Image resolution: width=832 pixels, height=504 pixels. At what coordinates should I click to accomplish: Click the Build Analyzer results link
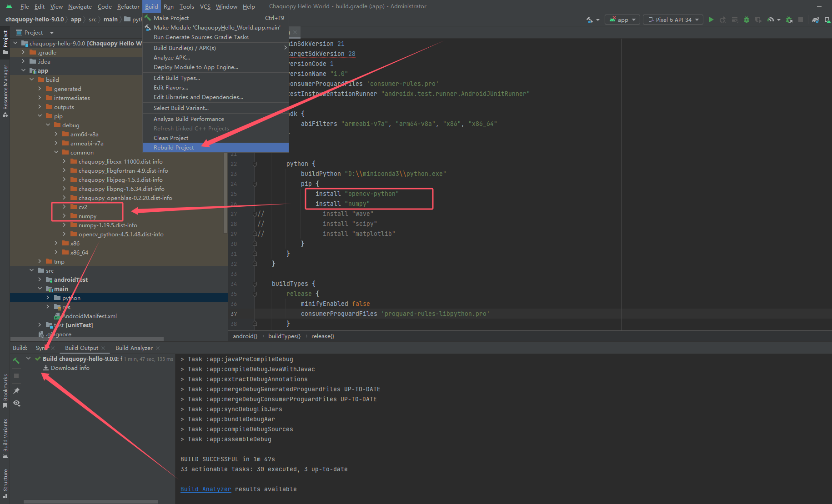click(205, 489)
